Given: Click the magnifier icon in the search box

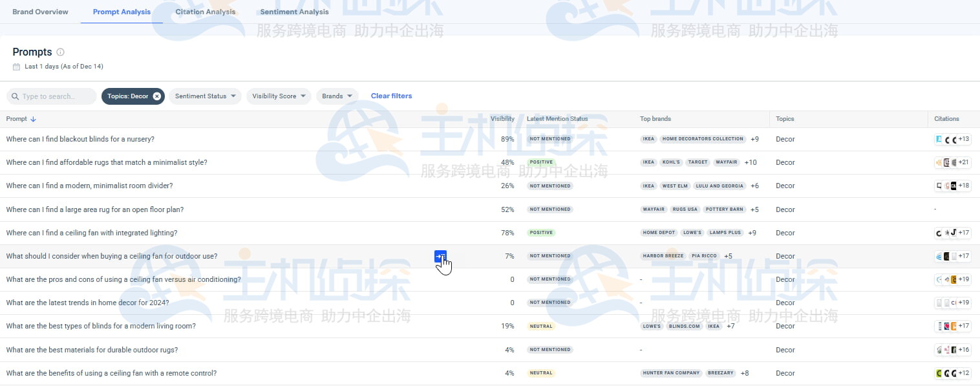Looking at the screenshot, I should click(x=14, y=96).
